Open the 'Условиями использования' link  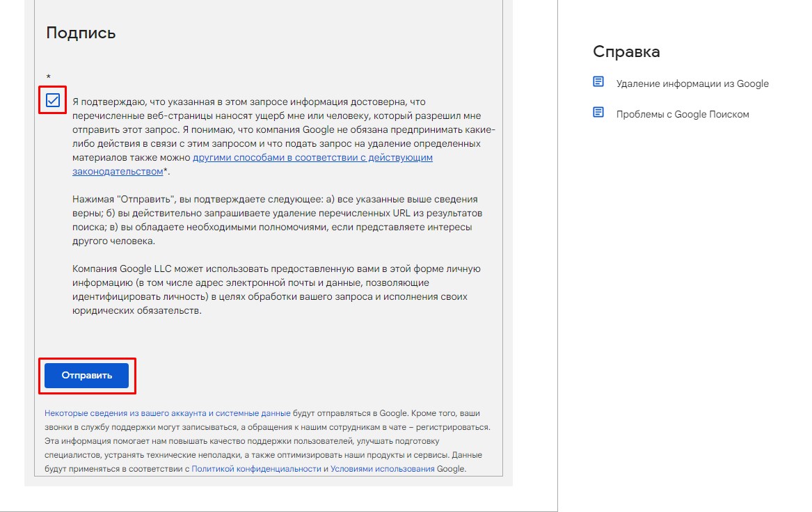tap(382, 469)
